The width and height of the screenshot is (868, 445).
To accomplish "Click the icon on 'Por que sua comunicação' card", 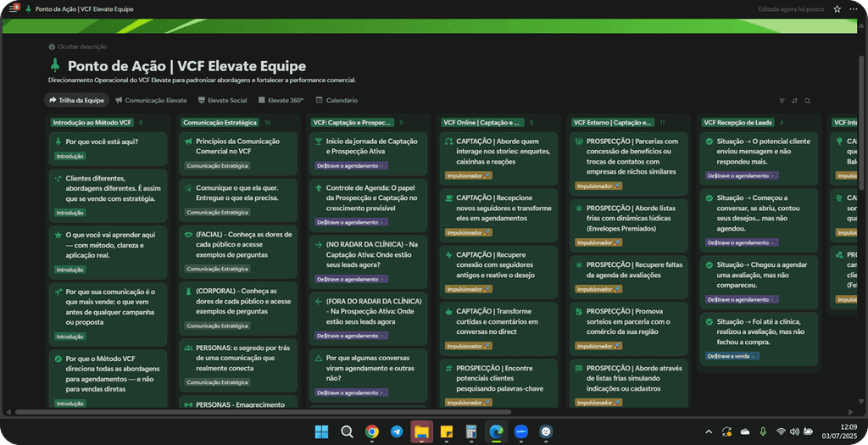I will [x=58, y=292].
